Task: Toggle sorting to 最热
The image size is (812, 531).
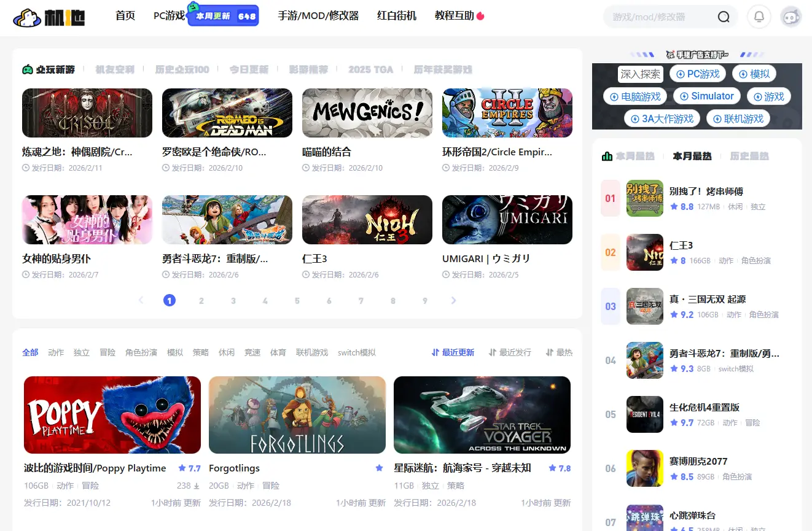Action: pyautogui.click(x=564, y=352)
